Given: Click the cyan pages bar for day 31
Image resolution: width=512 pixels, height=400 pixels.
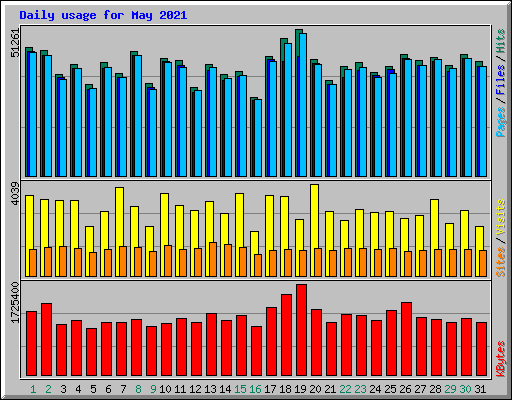Looking at the screenshot, I should pyautogui.click(x=483, y=122).
